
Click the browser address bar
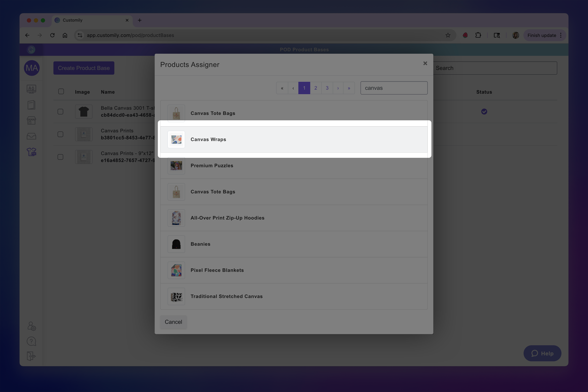pyautogui.click(x=265, y=35)
